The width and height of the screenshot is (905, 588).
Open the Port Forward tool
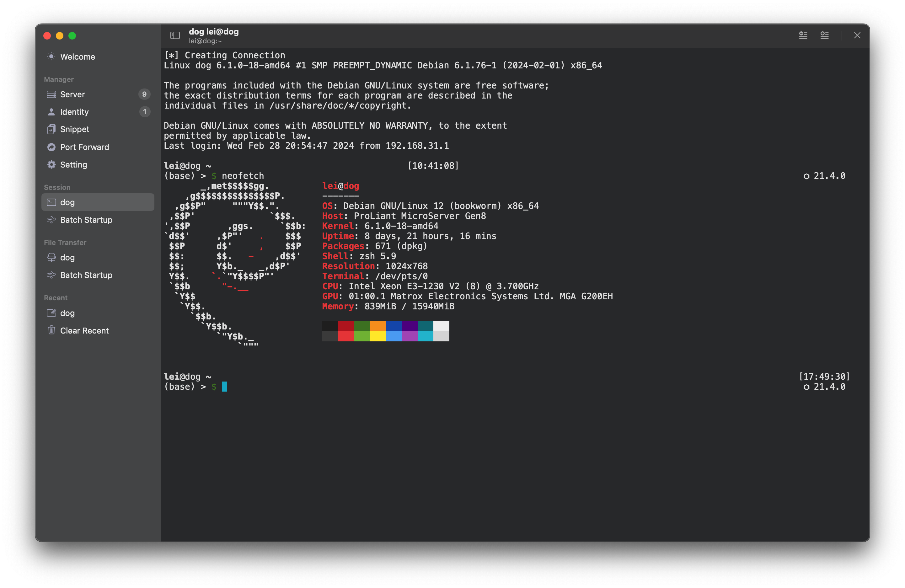pos(84,147)
